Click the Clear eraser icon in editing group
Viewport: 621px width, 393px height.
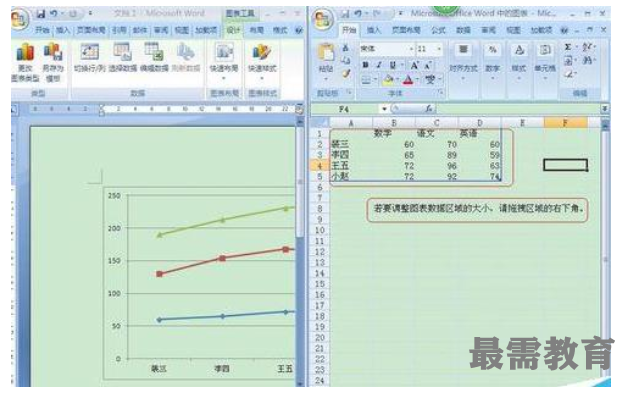click(x=569, y=74)
